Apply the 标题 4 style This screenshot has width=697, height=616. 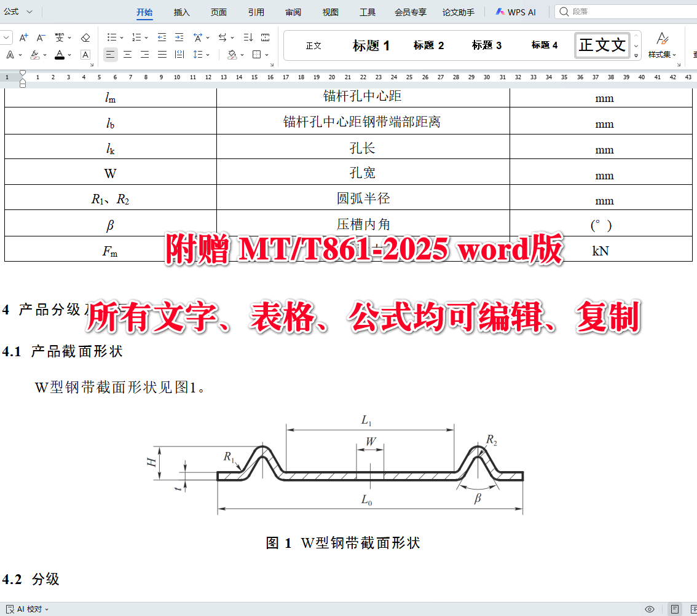pos(545,45)
